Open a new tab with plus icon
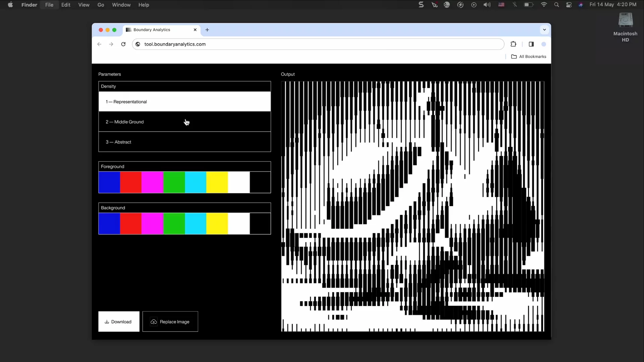Viewport: 644px width, 362px height. tap(207, 30)
